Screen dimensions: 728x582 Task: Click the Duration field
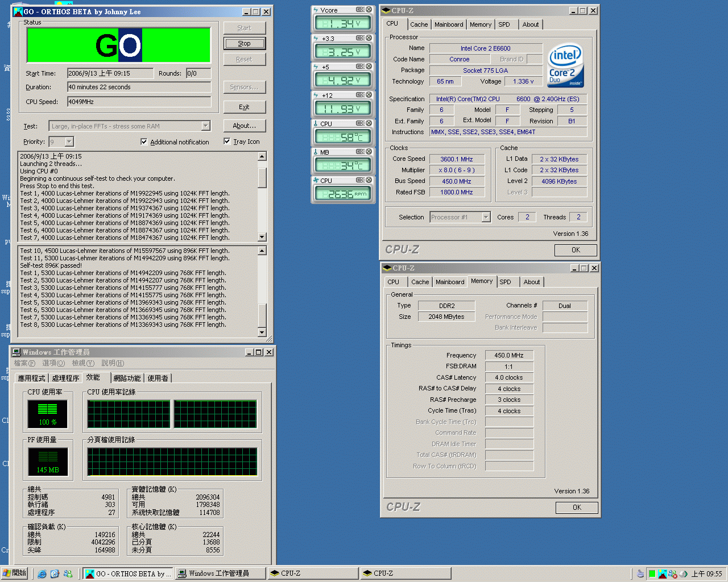(139, 87)
